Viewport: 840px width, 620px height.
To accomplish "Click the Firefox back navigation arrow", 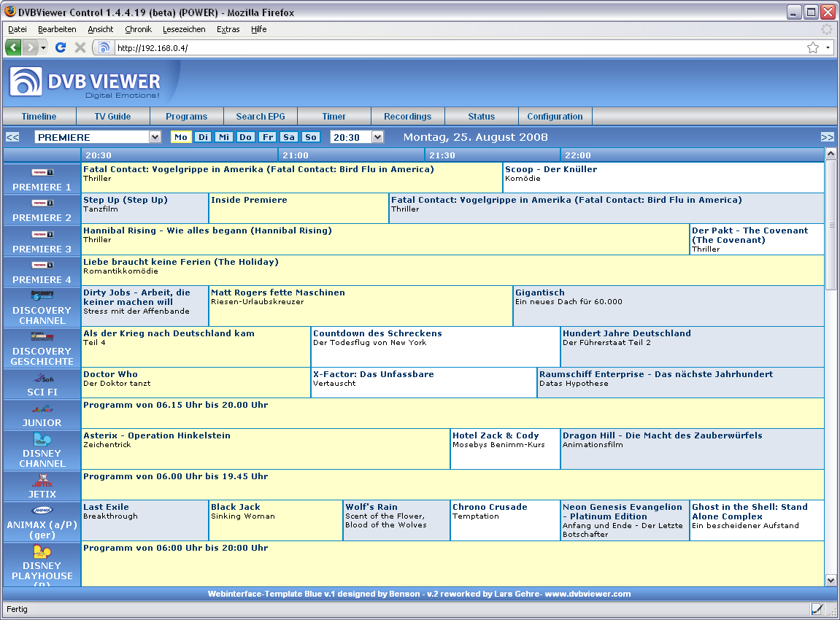I will [x=14, y=47].
